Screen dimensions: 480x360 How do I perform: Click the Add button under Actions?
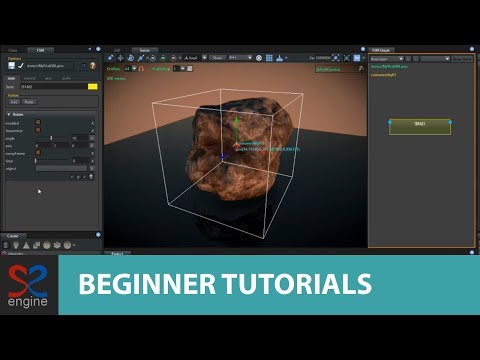[x=14, y=102]
